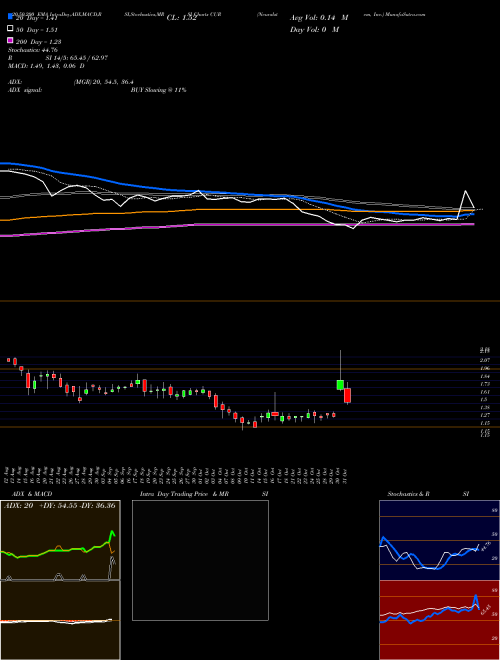Click the 1.27 price axis label

(x=485, y=415)
